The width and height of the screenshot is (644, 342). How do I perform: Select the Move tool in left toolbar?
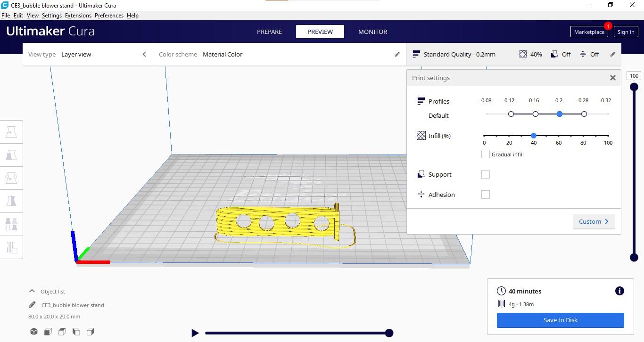(11, 132)
